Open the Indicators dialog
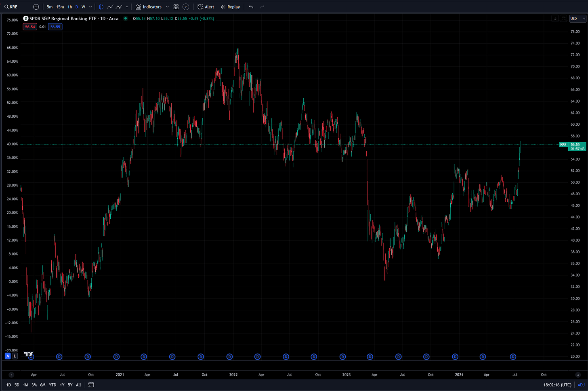 tap(149, 7)
